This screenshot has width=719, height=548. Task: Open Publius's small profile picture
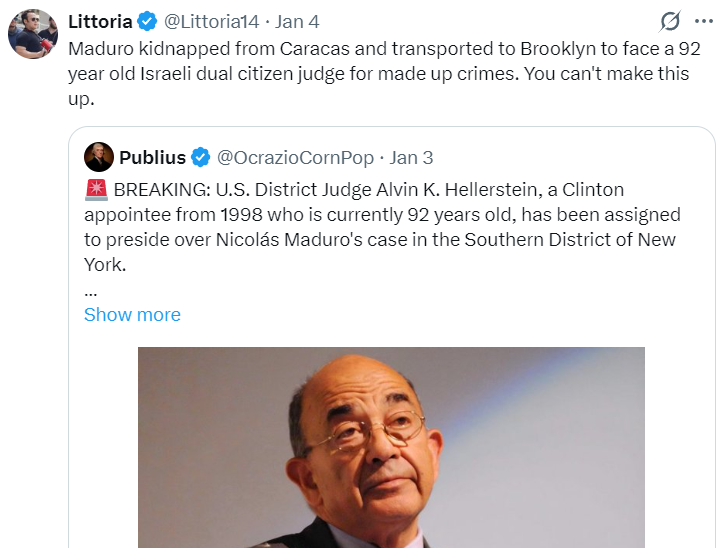99,157
